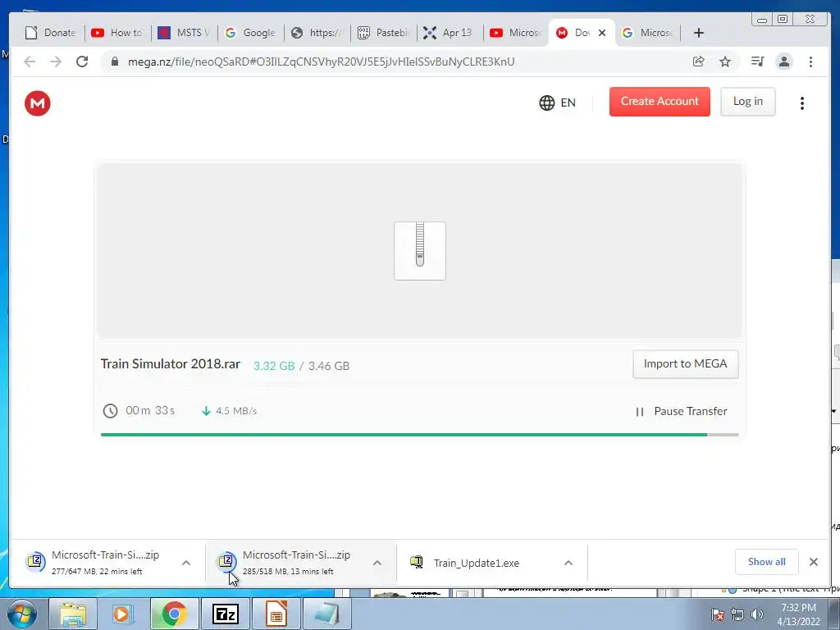Bookmark this page with star
The height and width of the screenshot is (630, 840).
(725, 62)
